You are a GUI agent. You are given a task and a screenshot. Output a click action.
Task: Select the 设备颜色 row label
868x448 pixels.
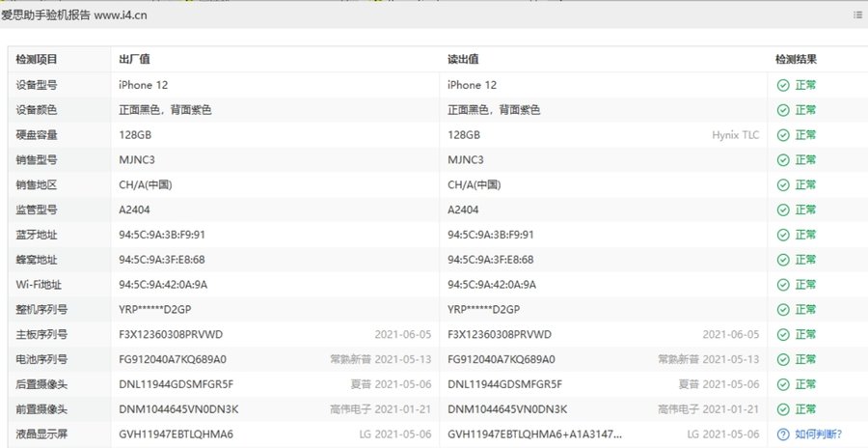pos(36,110)
